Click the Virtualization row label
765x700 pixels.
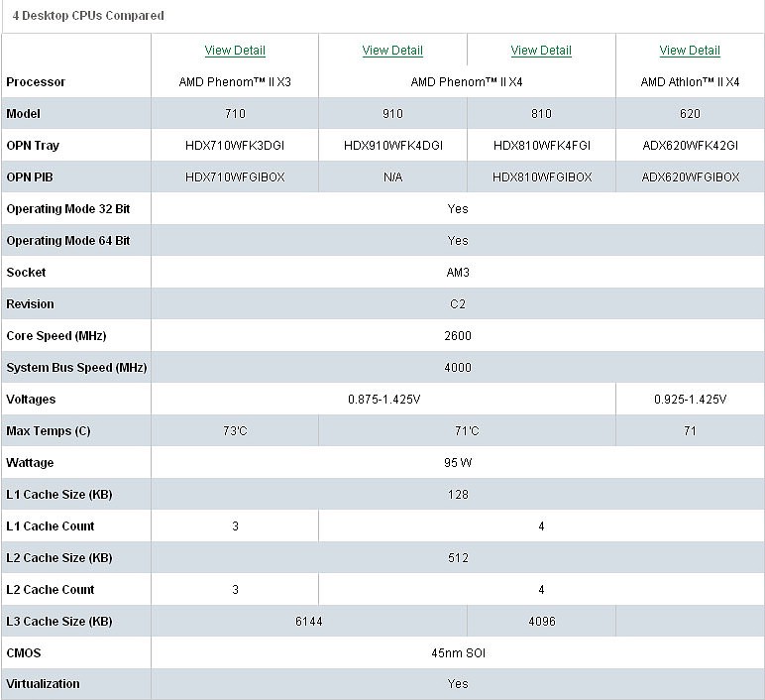click(43, 684)
